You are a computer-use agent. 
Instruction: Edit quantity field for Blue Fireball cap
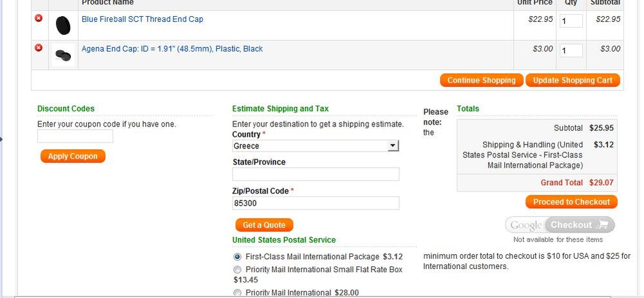571,21
